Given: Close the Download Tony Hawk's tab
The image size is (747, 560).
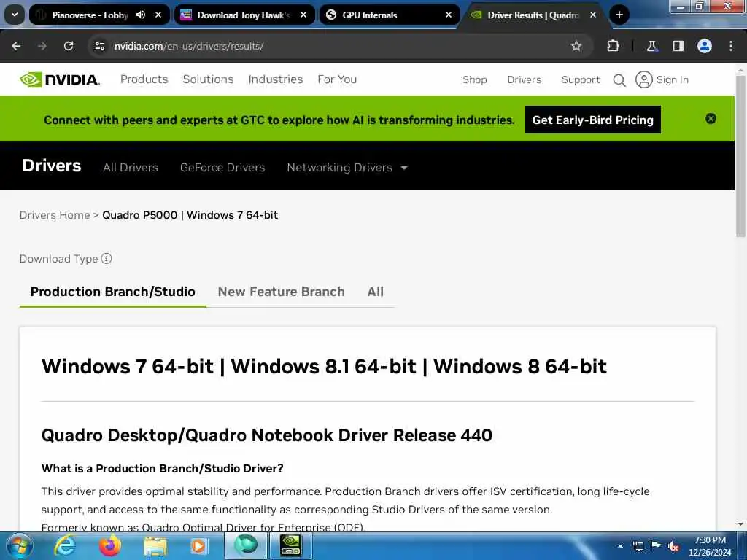Looking at the screenshot, I should pyautogui.click(x=303, y=15).
